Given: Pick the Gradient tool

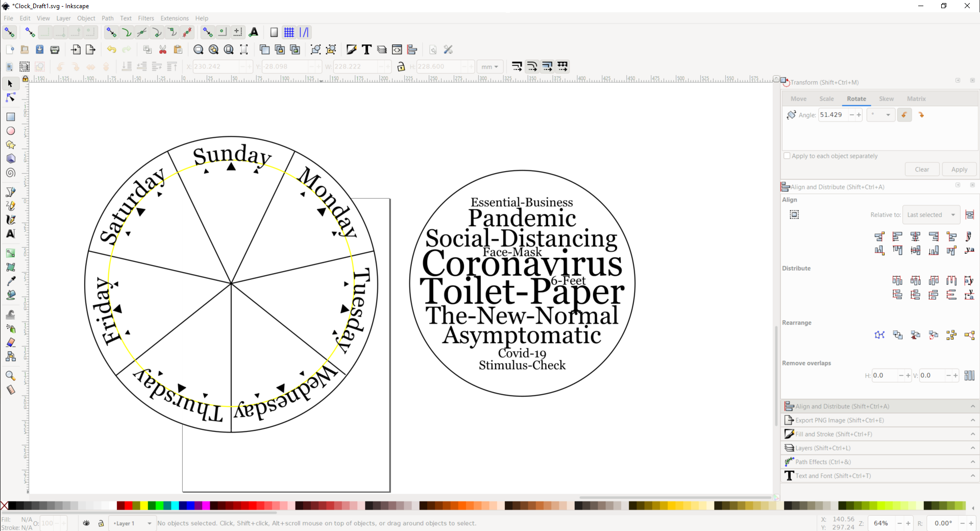Looking at the screenshot, I should tap(10, 253).
